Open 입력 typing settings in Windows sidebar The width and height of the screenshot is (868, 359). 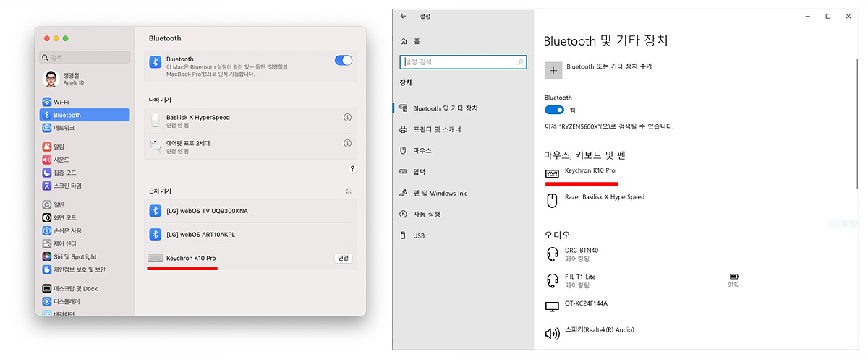[x=412, y=172]
